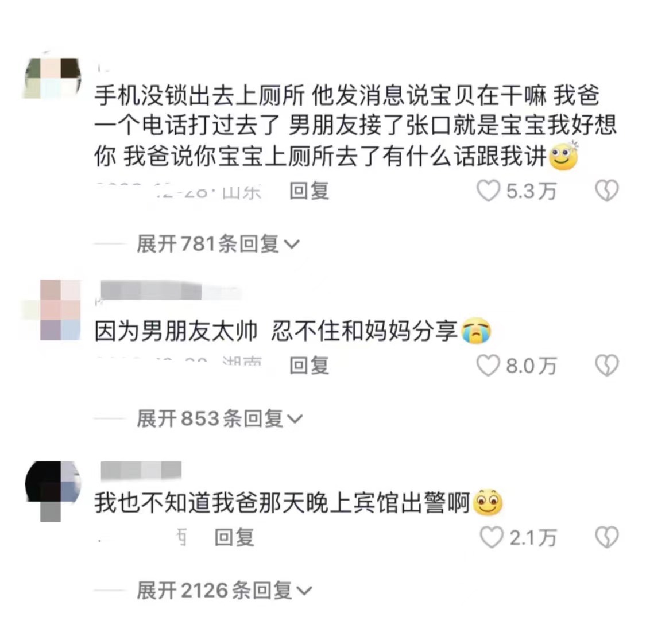Open the dark avatar of third commenter
The width and height of the screenshot is (646, 644).
pyautogui.click(x=53, y=491)
